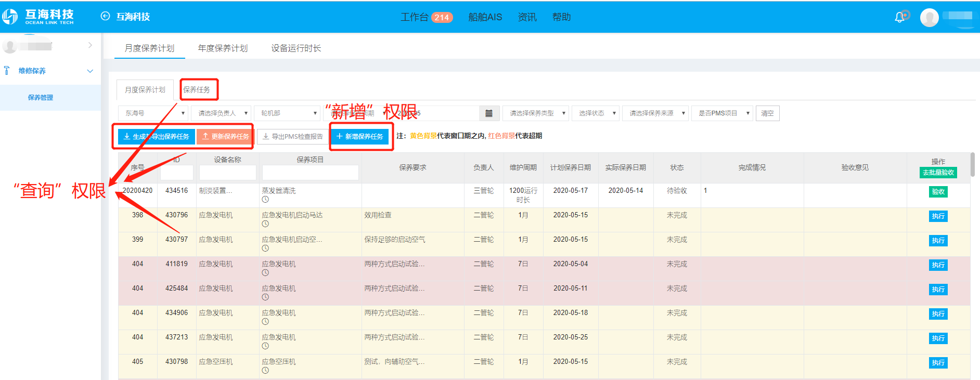Click cell text 1200运行时长
This screenshot has width=980, height=380.
pyautogui.click(x=523, y=195)
